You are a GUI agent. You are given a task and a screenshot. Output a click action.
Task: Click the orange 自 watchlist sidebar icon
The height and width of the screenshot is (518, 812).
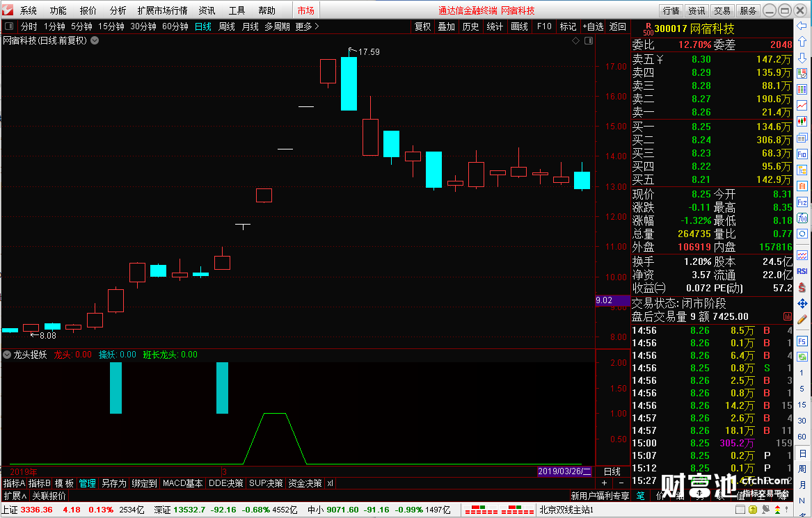pyautogui.click(x=802, y=186)
